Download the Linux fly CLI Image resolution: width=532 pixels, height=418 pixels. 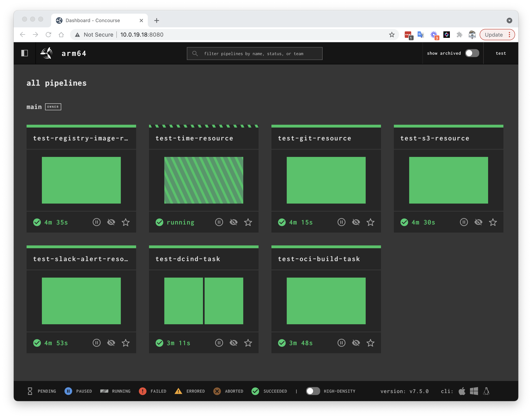(486, 391)
